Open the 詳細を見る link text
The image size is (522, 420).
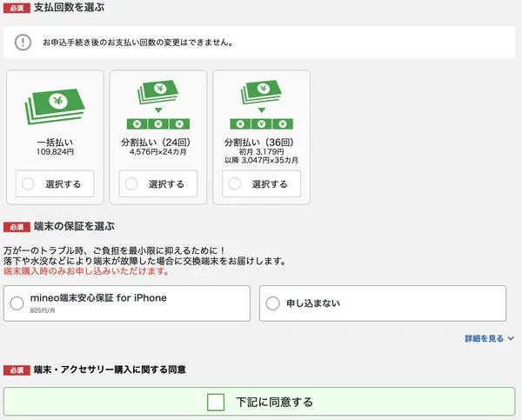click(484, 338)
